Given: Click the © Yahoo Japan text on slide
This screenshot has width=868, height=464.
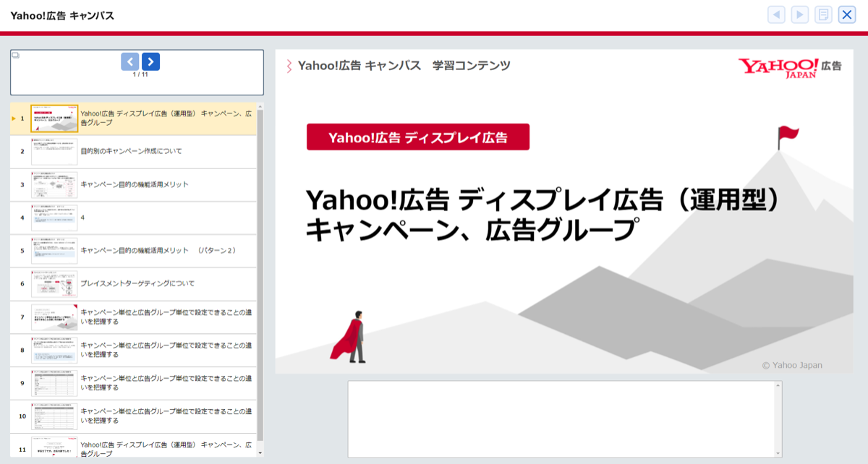Looking at the screenshot, I should 792,365.
